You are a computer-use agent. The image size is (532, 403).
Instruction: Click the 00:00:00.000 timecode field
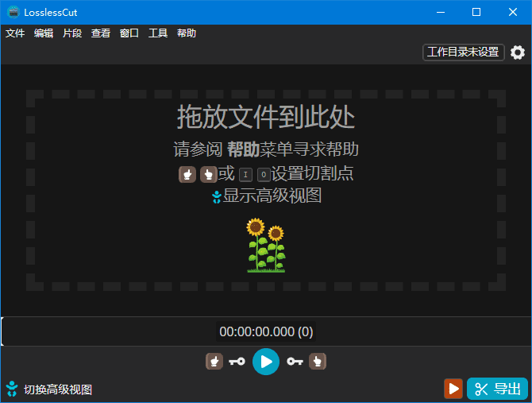click(266, 332)
